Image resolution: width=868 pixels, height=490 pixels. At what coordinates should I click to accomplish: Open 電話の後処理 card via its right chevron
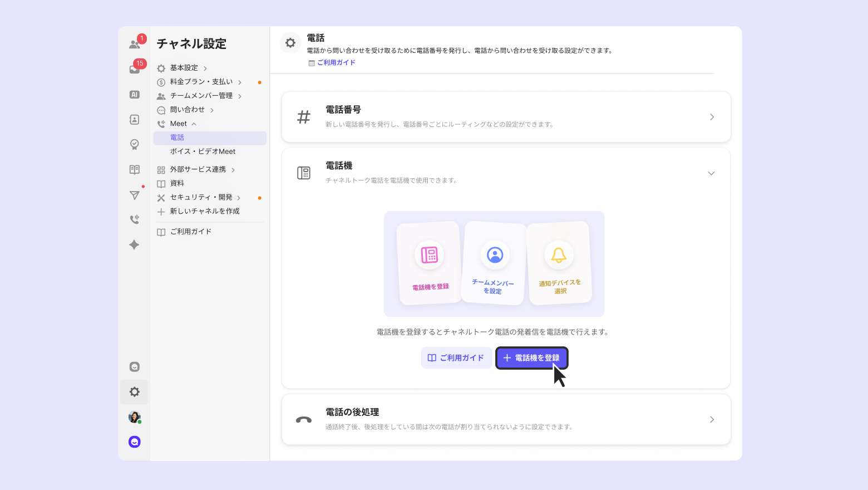[x=712, y=420]
